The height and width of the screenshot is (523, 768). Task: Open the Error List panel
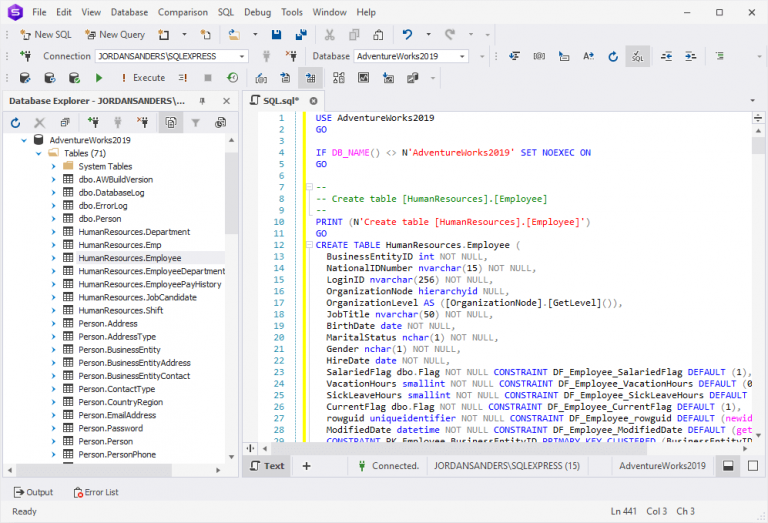click(x=96, y=492)
